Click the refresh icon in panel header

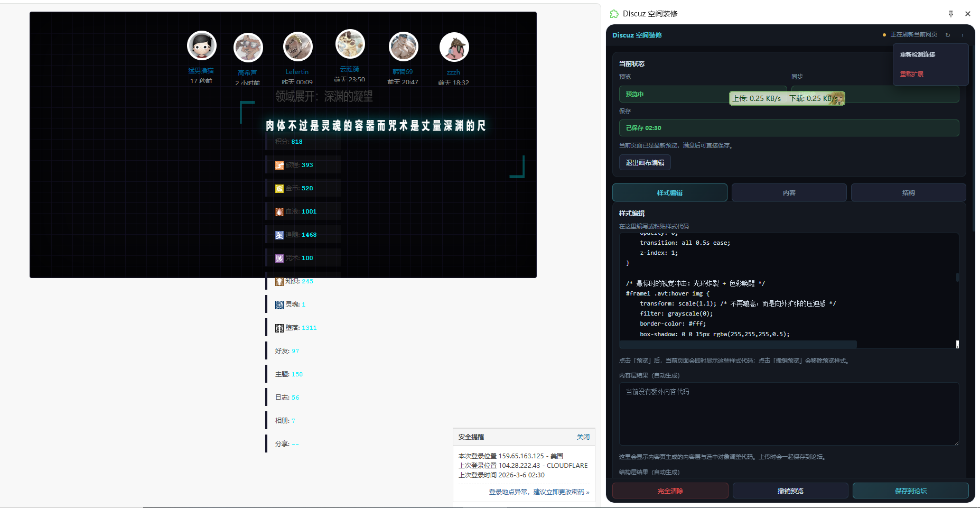click(948, 35)
